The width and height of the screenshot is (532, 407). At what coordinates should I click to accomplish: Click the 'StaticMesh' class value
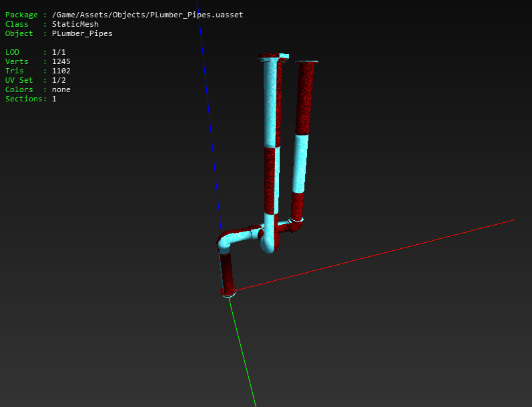(x=75, y=24)
